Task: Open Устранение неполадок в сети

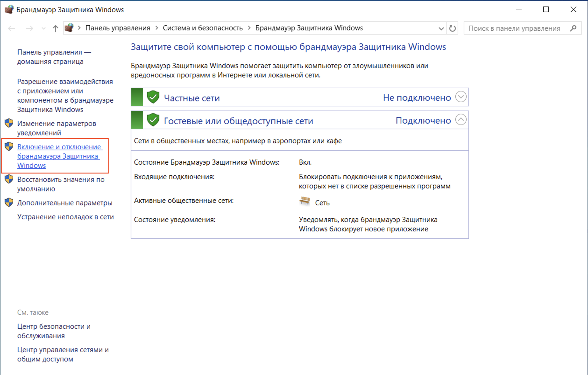Action: [x=65, y=217]
